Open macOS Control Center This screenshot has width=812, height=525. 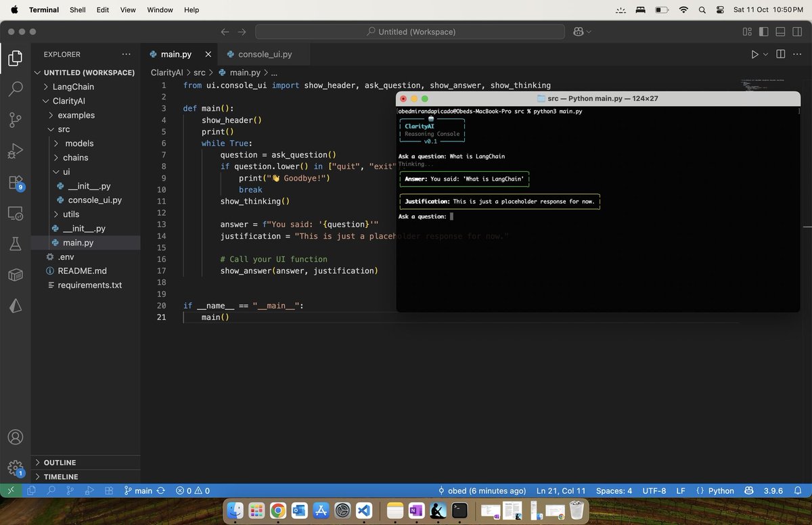pyautogui.click(x=720, y=10)
